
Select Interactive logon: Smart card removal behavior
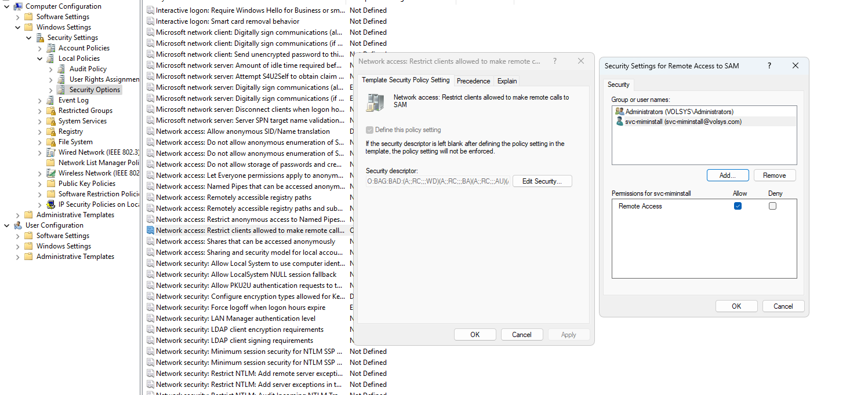(x=227, y=21)
